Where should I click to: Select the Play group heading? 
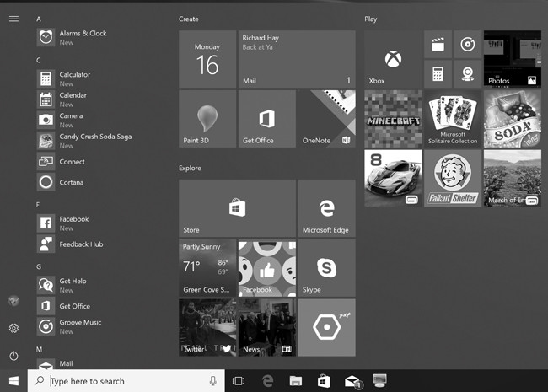(371, 19)
